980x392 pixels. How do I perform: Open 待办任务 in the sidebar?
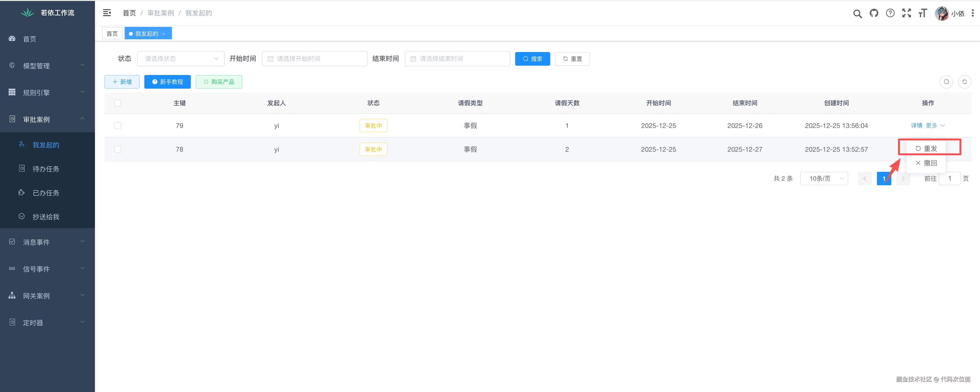[x=46, y=169]
